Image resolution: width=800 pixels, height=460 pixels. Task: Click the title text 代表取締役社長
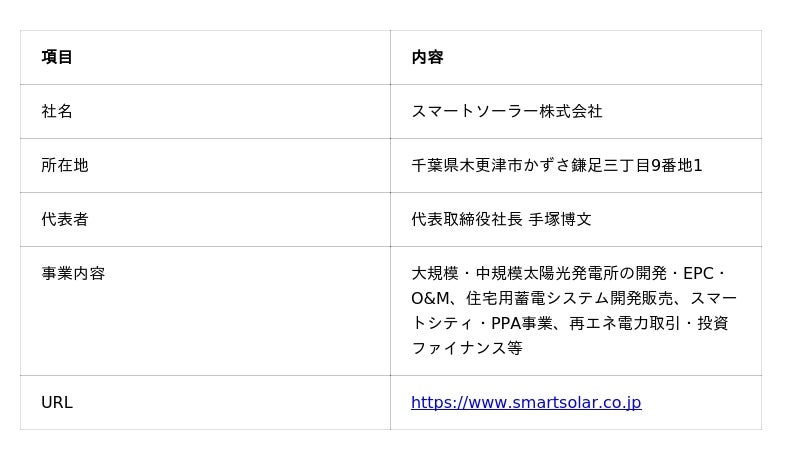467,219
